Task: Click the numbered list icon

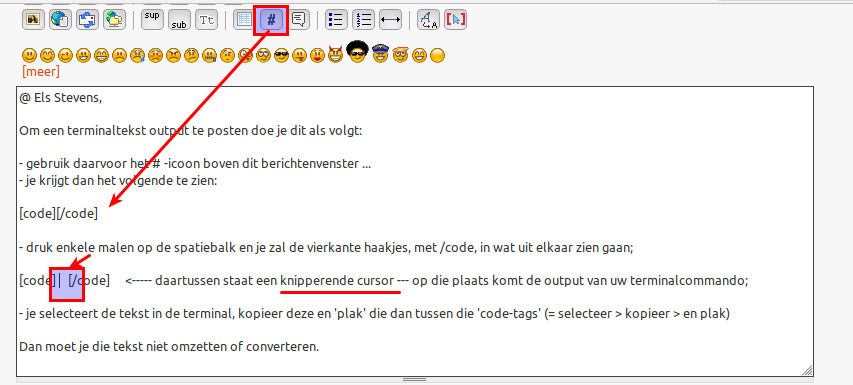Action: coord(363,20)
